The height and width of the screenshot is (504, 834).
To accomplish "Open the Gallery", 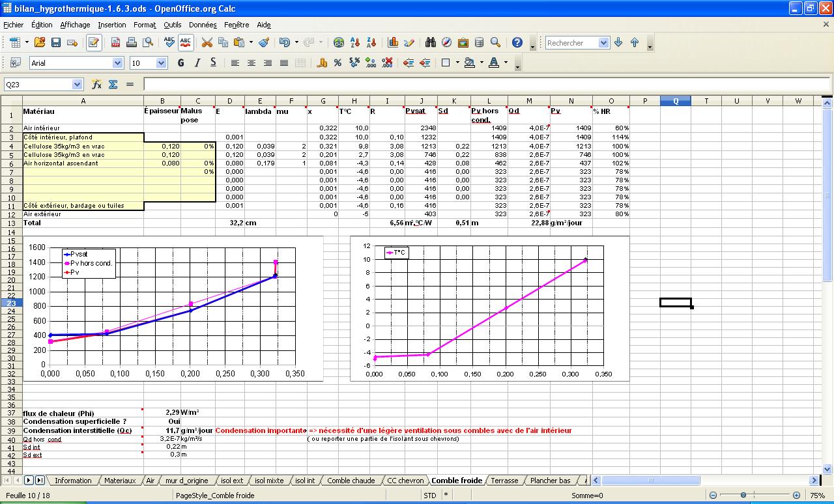I will click(463, 42).
